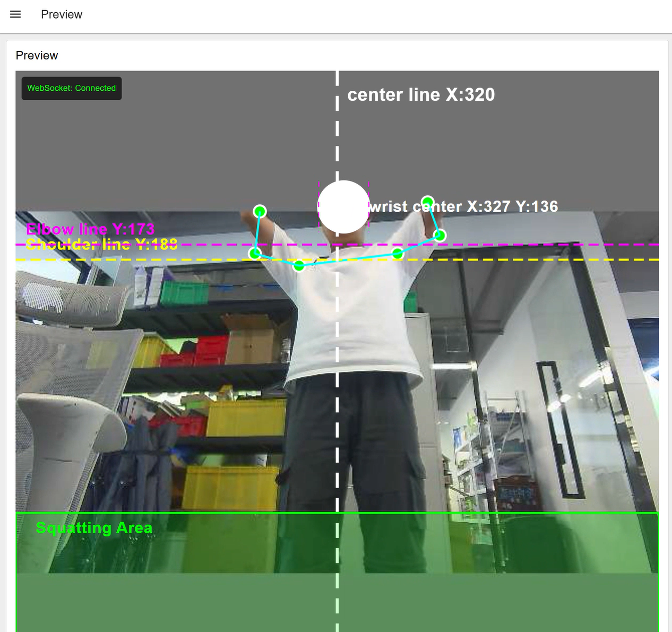Click the elbow keypoint on the image's right side

coord(440,235)
